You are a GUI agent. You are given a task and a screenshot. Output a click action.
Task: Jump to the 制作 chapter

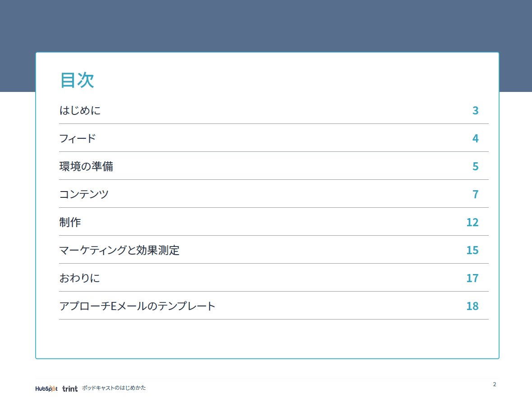70,222
